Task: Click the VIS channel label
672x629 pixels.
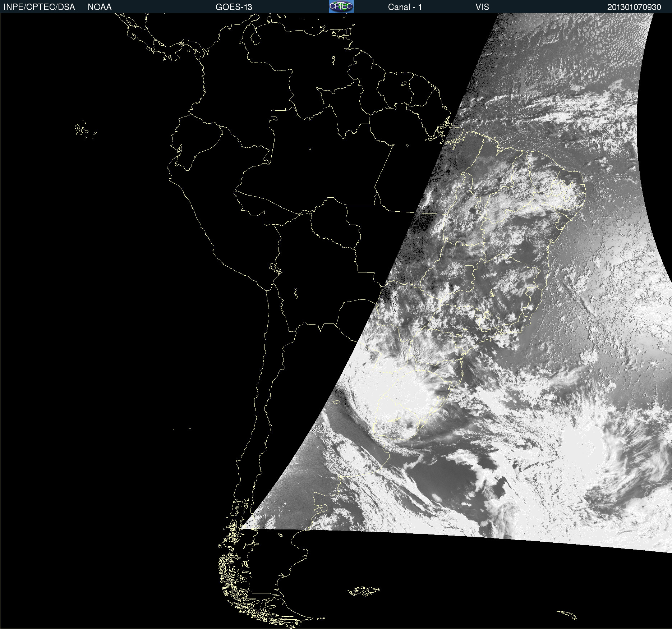Action: (x=482, y=7)
